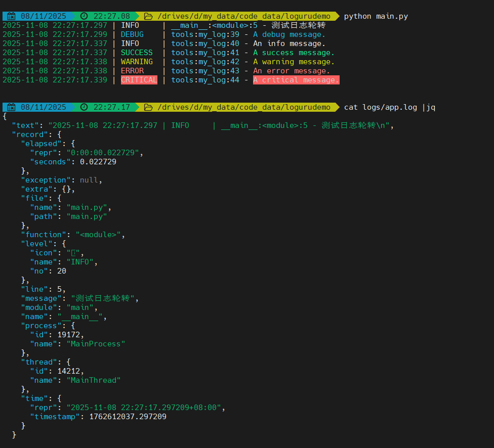
Task: Click the yellow WARNING log level label
Action: [136, 61]
